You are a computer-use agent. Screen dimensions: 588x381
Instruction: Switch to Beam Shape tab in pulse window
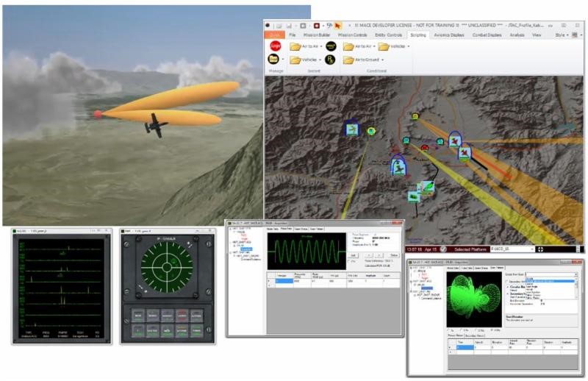[x=301, y=229]
